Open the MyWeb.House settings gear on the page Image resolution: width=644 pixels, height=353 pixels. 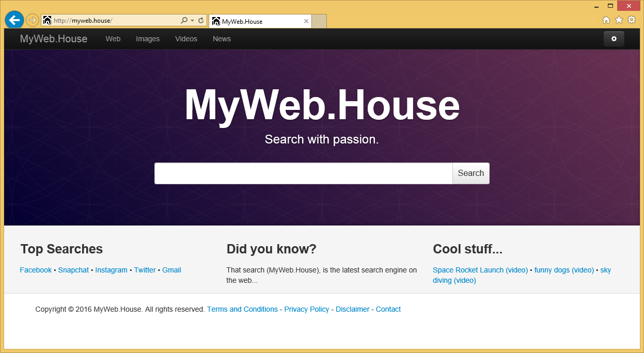point(614,39)
